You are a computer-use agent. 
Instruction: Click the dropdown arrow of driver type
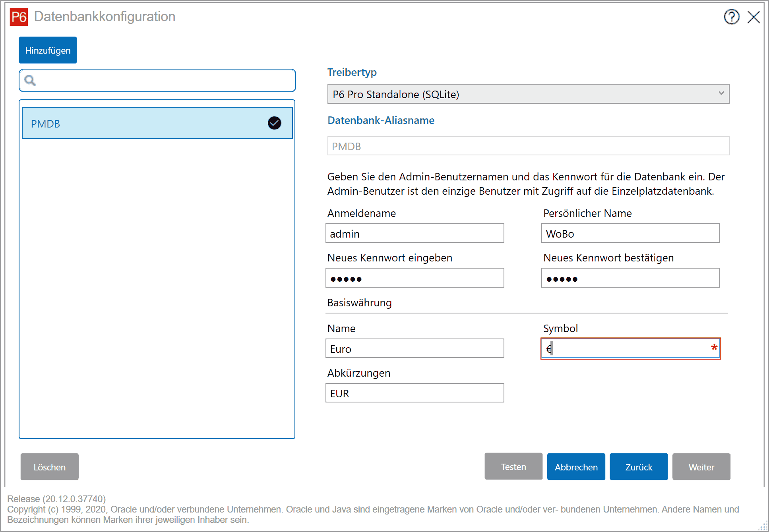[x=721, y=93]
